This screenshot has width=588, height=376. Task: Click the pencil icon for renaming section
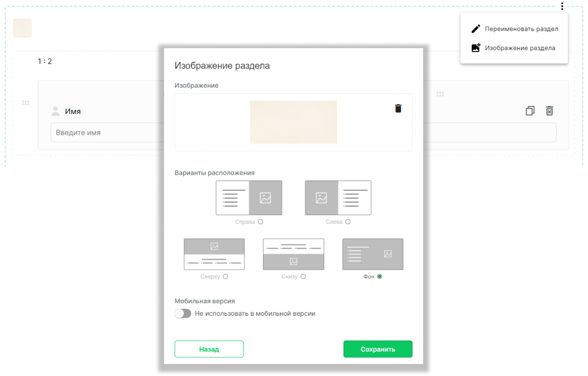pos(476,29)
